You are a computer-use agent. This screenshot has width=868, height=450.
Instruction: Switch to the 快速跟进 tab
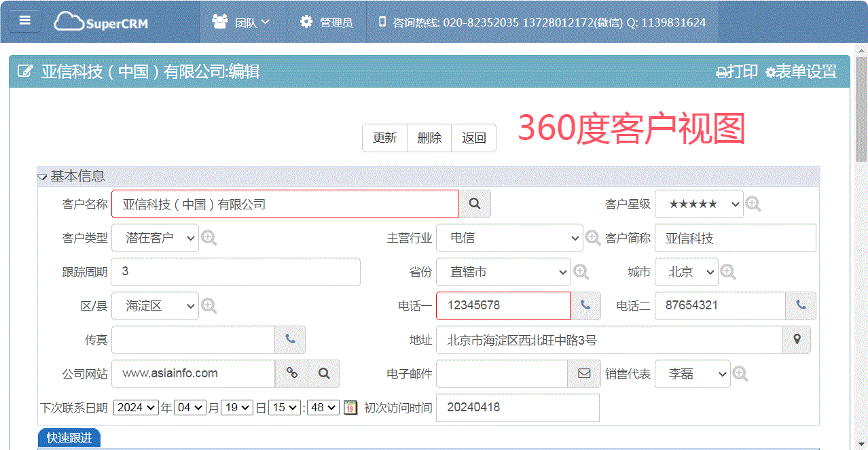point(69,438)
